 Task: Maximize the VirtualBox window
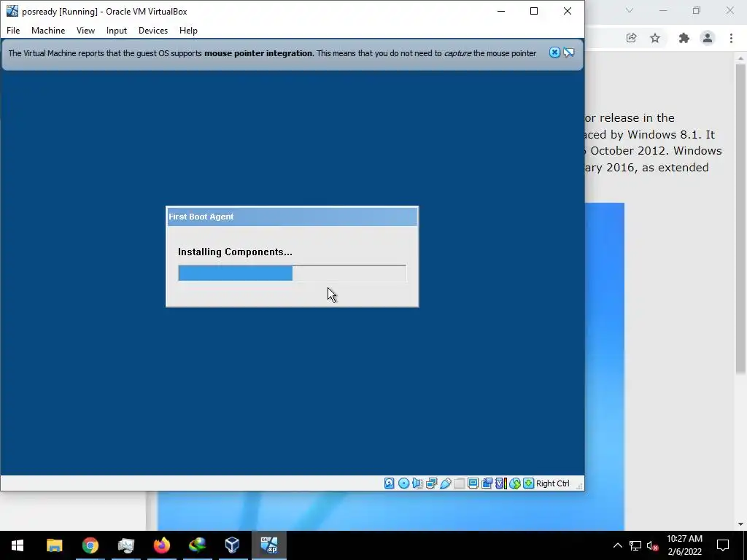coord(534,11)
